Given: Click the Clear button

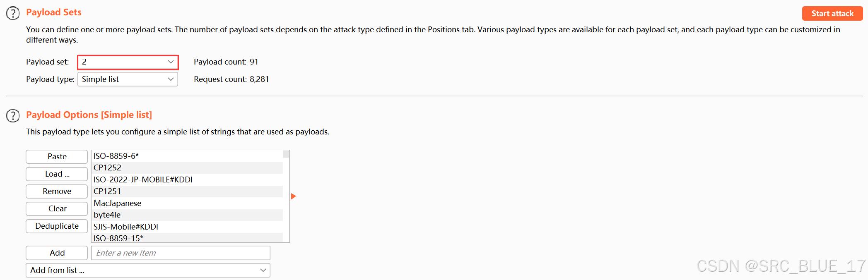Looking at the screenshot, I should (57, 209).
